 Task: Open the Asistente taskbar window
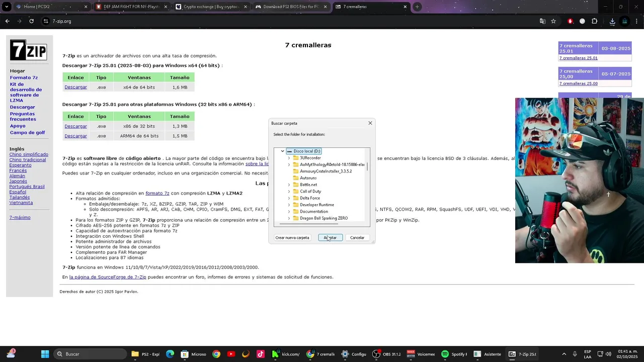pos(488,354)
